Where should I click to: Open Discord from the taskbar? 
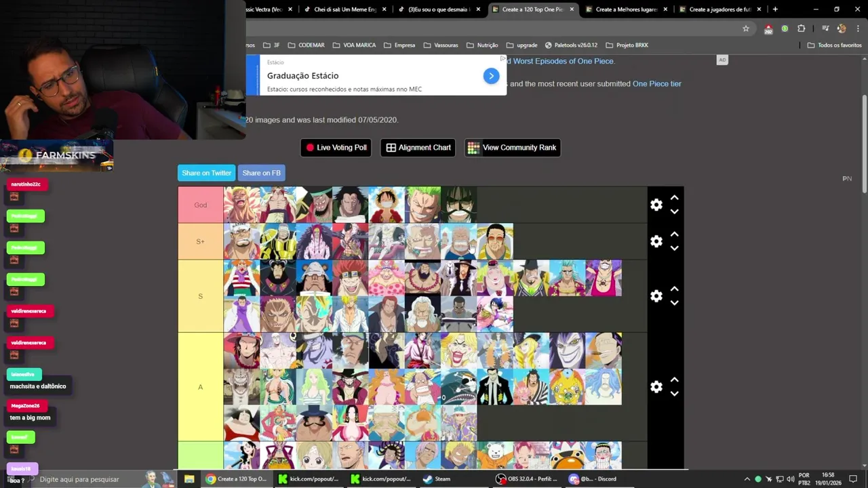coord(593,479)
